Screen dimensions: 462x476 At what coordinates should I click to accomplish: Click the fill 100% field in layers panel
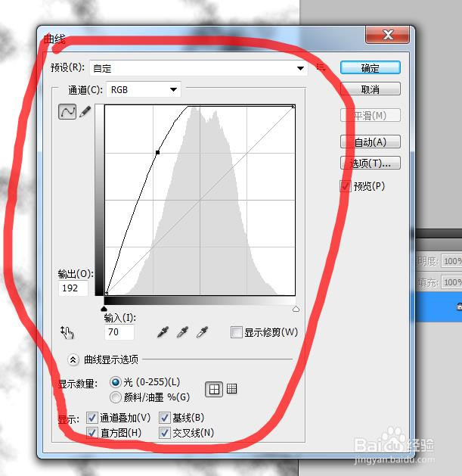[452, 282]
